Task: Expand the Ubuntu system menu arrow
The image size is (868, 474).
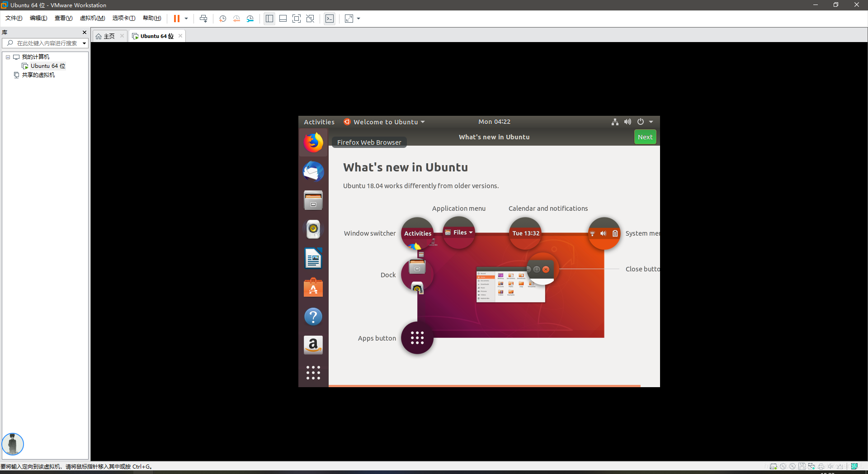Action: (651, 122)
